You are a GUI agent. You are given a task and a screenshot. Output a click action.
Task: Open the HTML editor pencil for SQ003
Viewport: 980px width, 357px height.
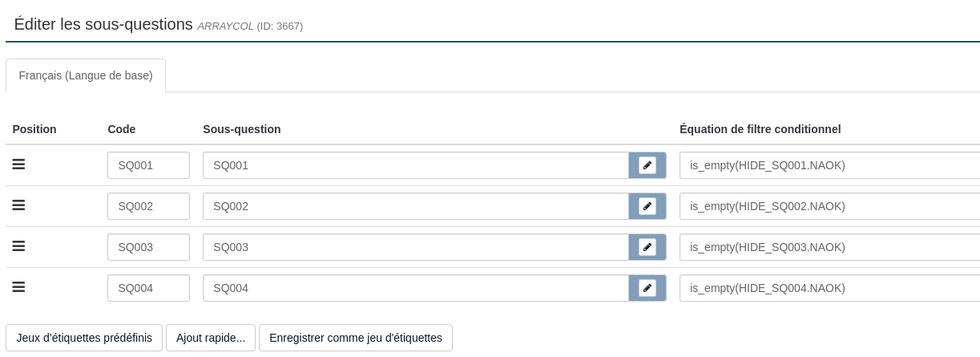647,247
